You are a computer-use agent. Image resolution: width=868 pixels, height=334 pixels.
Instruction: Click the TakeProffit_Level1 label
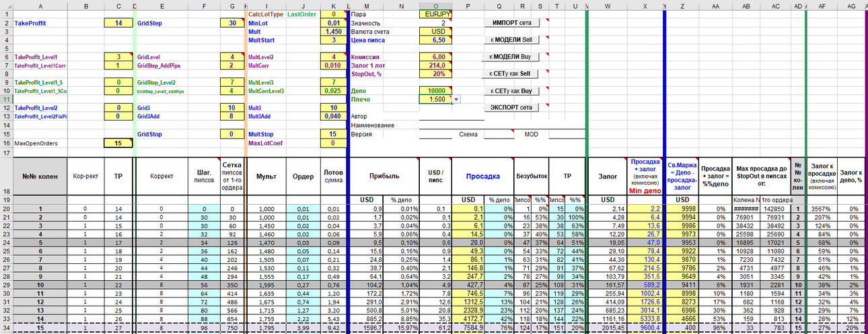pyautogui.click(x=36, y=58)
